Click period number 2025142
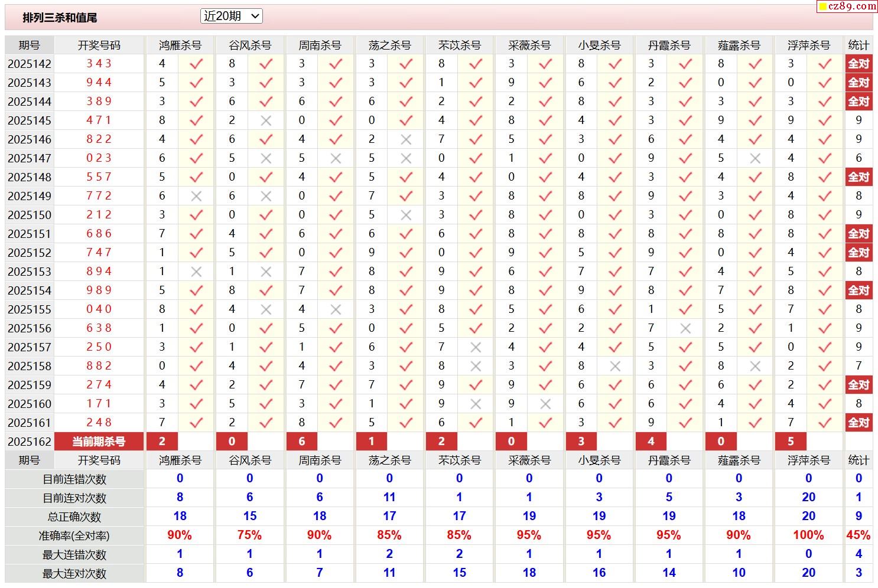The image size is (878, 588). 30,64
